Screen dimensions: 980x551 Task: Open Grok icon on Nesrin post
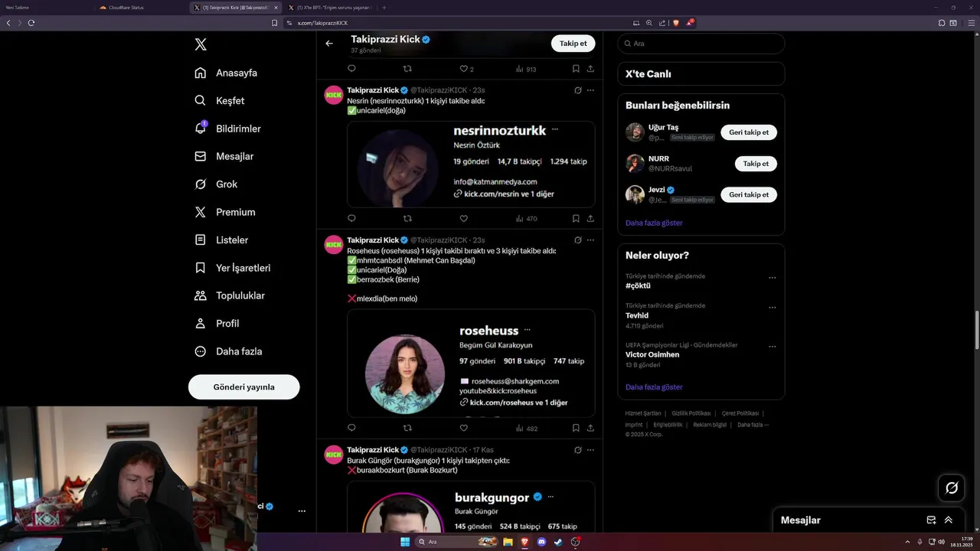click(577, 90)
